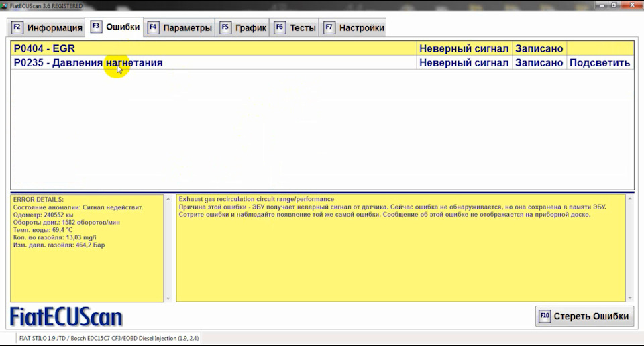This screenshot has width=644, height=346.
Task: Click Неверный сигнал cell in P0404 row
Action: coord(464,48)
